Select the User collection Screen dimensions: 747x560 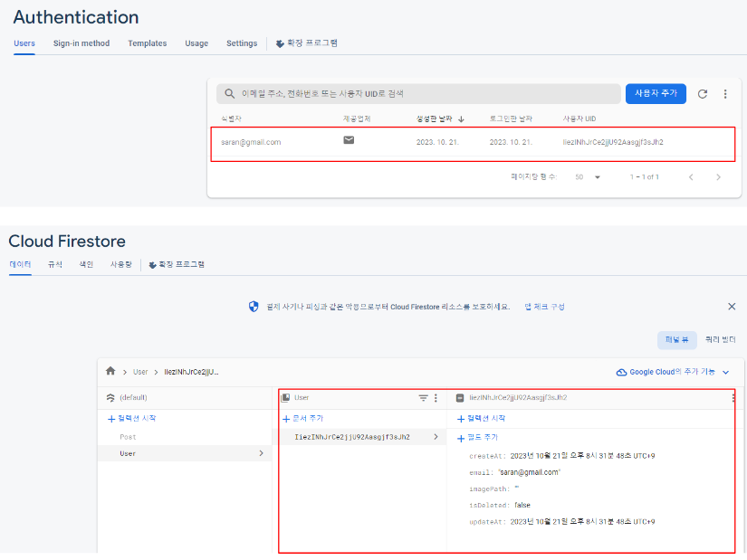[185, 453]
